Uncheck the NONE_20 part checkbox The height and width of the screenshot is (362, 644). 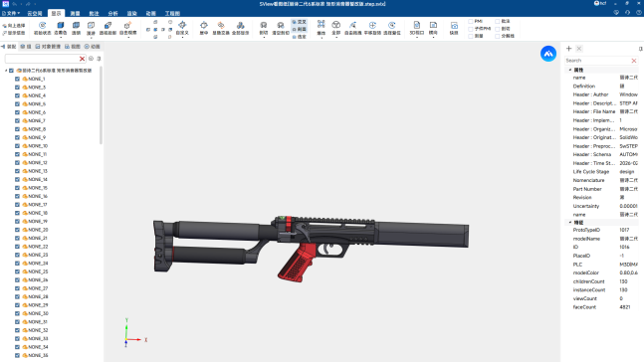coord(17,230)
